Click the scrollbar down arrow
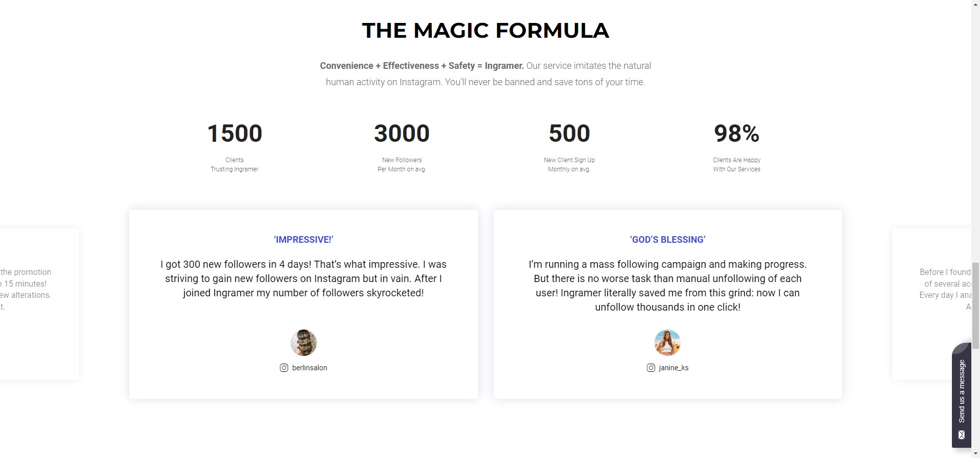The width and height of the screenshot is (980, 458). 975,453
